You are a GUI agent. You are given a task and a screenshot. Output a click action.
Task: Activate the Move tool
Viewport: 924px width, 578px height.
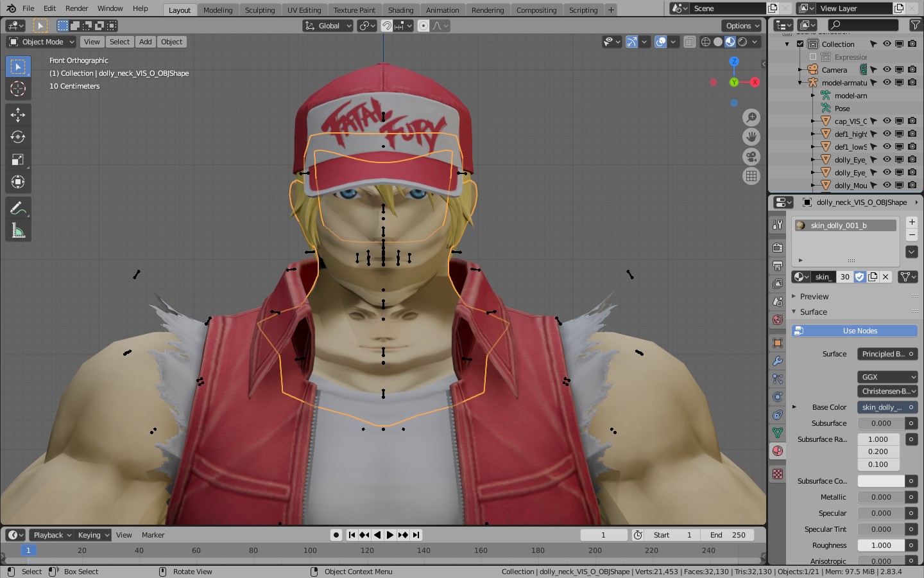(18, 115)
